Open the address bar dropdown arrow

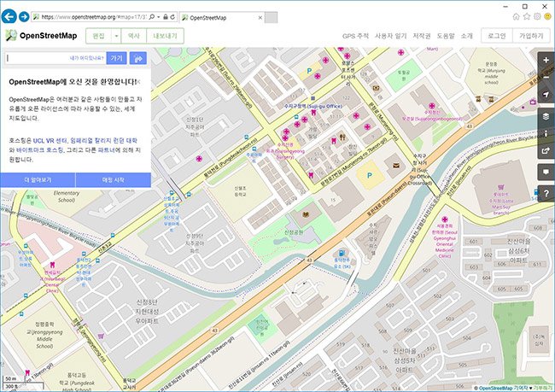[159, 17]
